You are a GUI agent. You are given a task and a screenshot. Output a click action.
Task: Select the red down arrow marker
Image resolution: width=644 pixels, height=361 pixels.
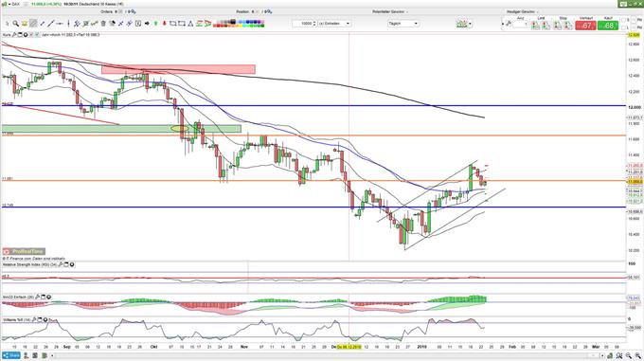point(164,24)
